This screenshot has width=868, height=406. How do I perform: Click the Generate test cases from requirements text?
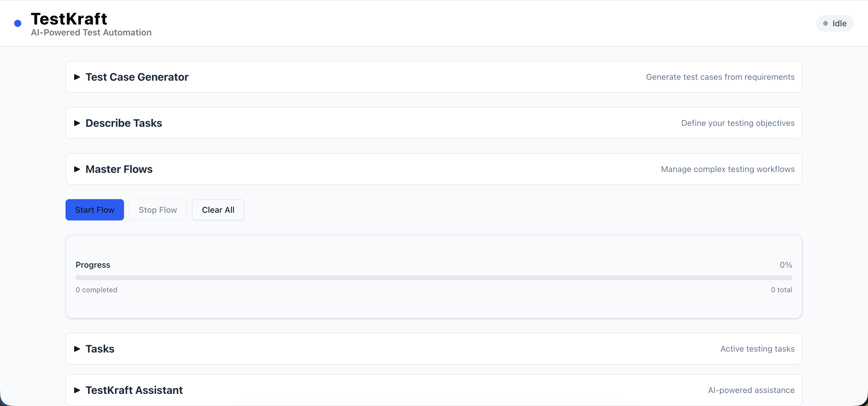[x=720, y=77]
